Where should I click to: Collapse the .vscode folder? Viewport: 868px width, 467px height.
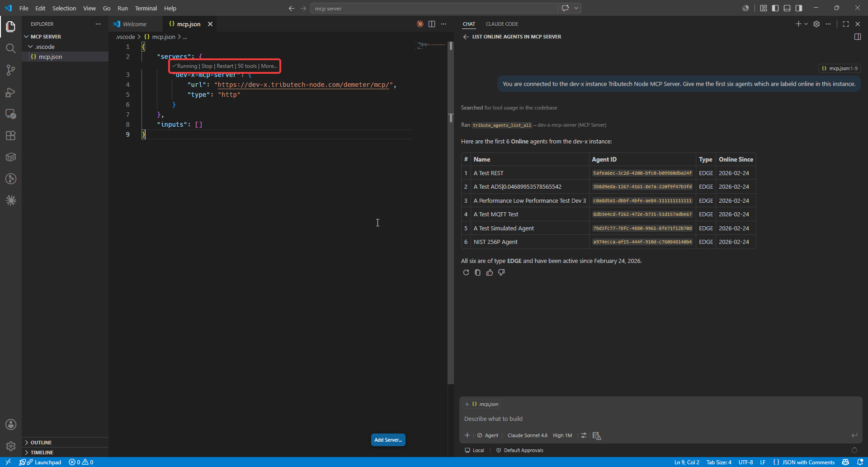click(65, 47)
